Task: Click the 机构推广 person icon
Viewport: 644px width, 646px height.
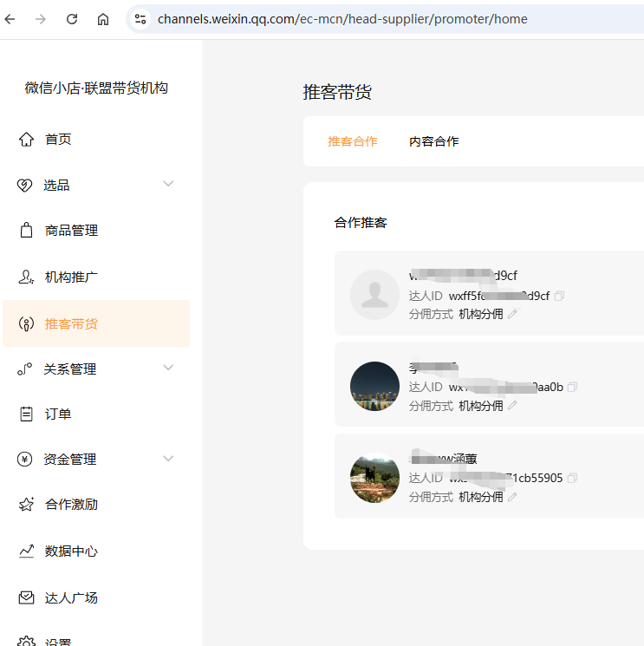Action: pyautogui.click(x=26, y=277)
